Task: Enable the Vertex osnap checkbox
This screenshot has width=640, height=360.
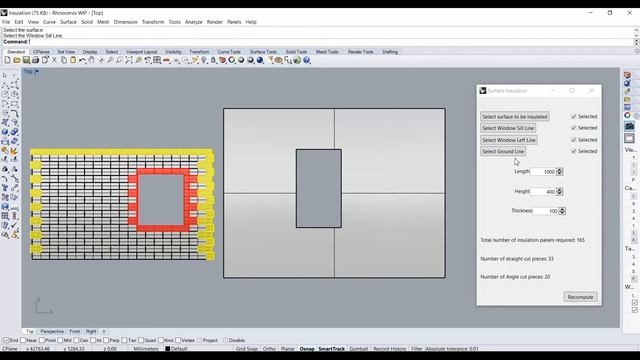Action: pos(178,340)
